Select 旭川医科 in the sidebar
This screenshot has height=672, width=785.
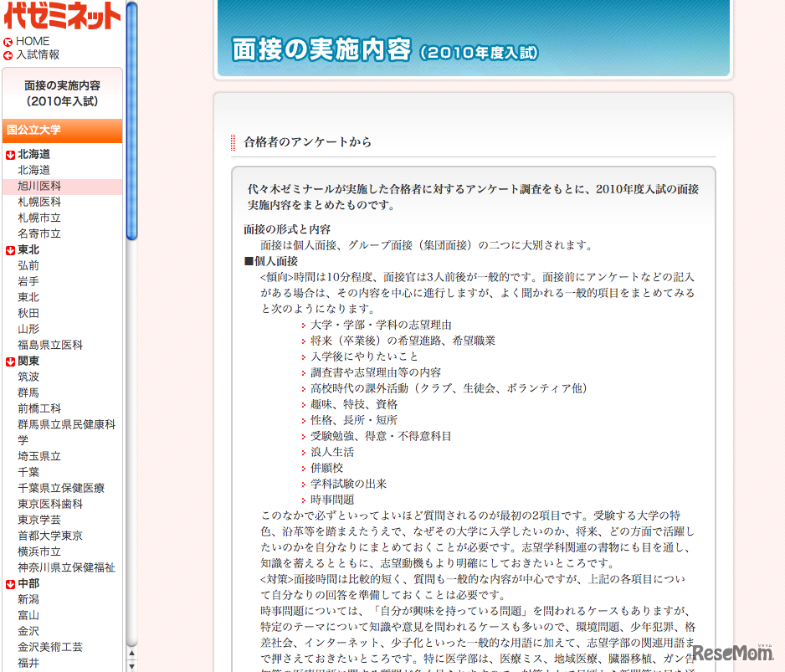coord(39,186)
